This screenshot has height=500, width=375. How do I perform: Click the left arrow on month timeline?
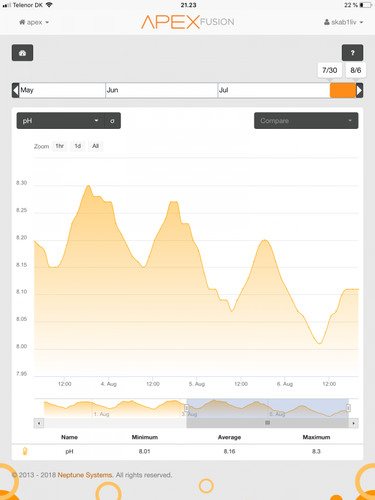coord(15,90)
